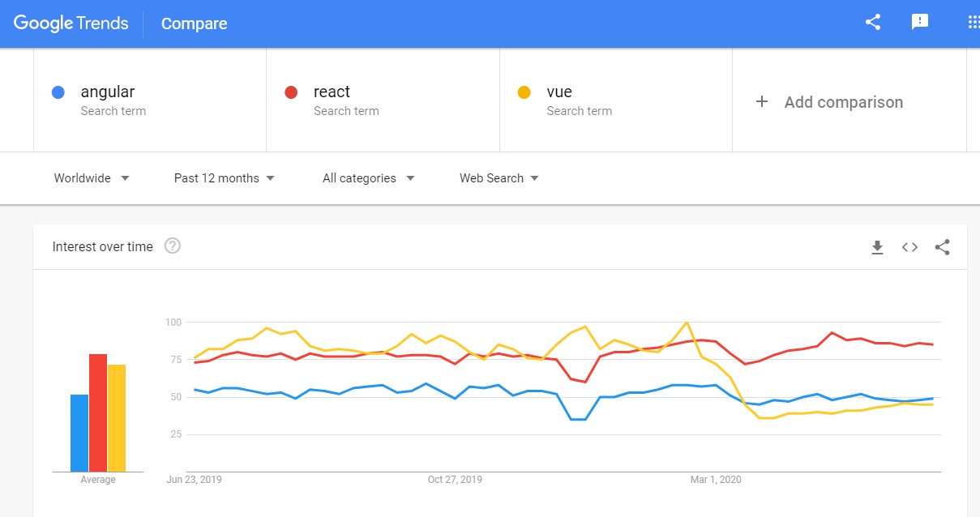980x517 pixels.
Task: Click the blue angular color dot
Action: [58, 92]
